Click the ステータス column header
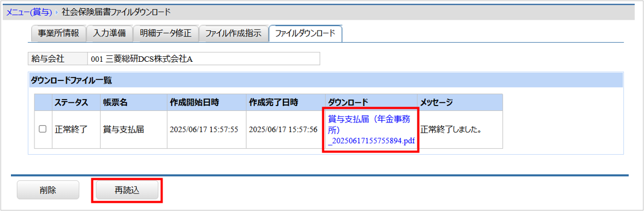The image size is (644, 211). point(76,102)
